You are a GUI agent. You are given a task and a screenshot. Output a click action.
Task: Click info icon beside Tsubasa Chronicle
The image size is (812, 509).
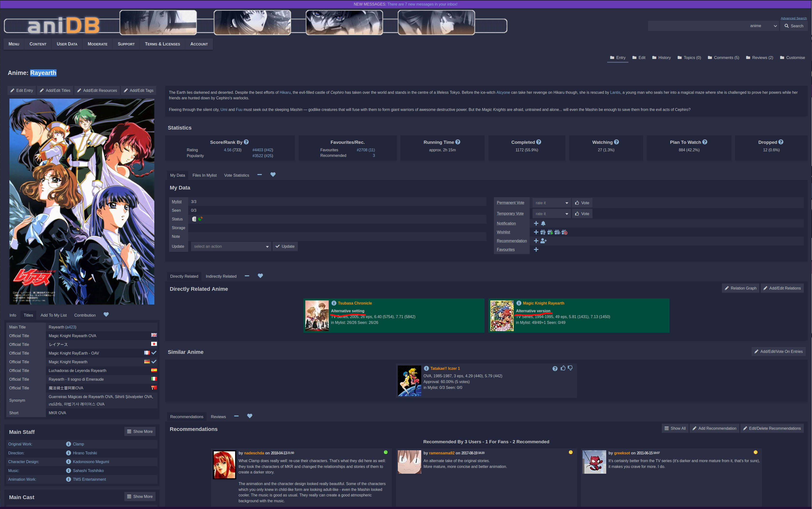(334, 303)
